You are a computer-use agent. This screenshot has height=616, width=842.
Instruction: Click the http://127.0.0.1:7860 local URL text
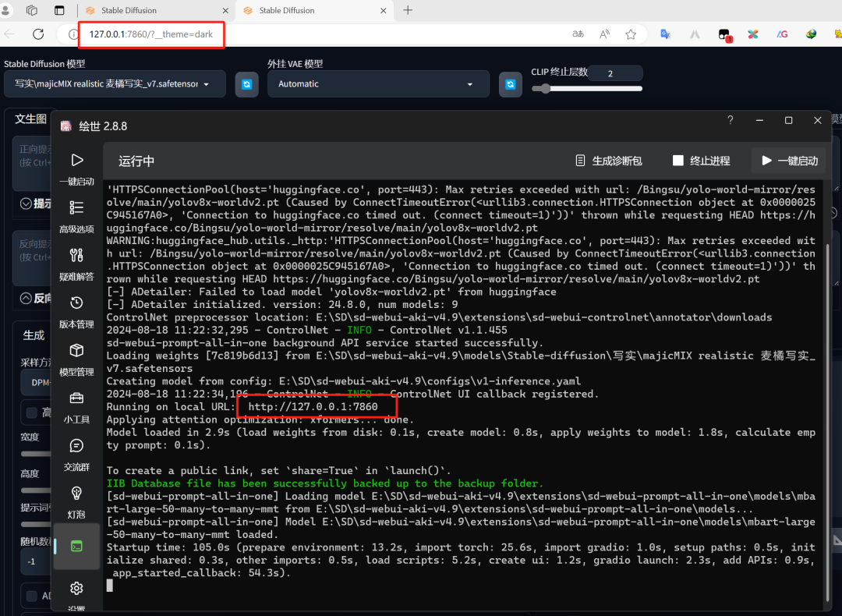[x=313, y=406]
